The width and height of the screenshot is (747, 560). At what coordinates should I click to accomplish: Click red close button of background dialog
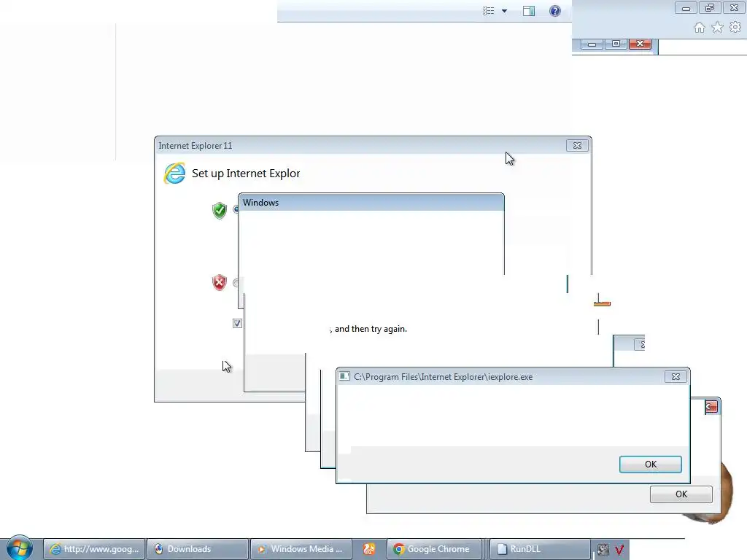712,407
